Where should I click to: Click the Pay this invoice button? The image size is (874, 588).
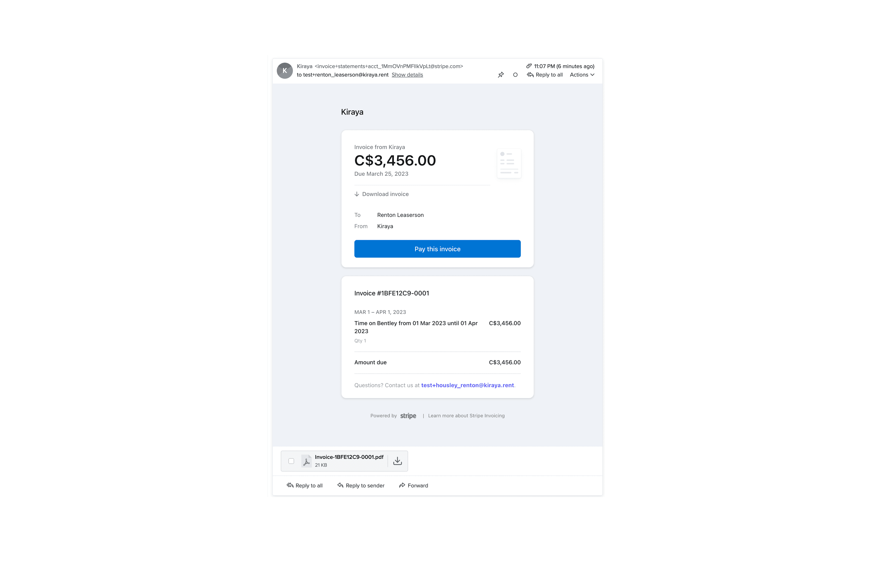[437, 249]
